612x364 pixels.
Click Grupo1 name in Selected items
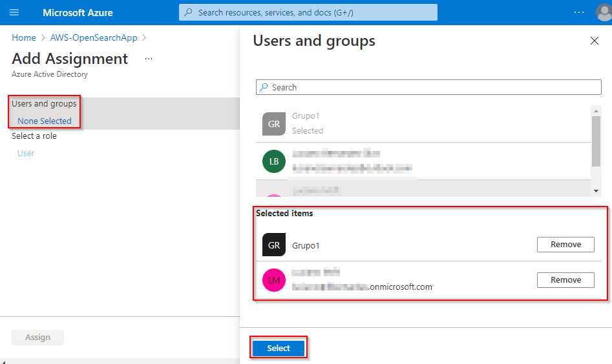[306, 245]
